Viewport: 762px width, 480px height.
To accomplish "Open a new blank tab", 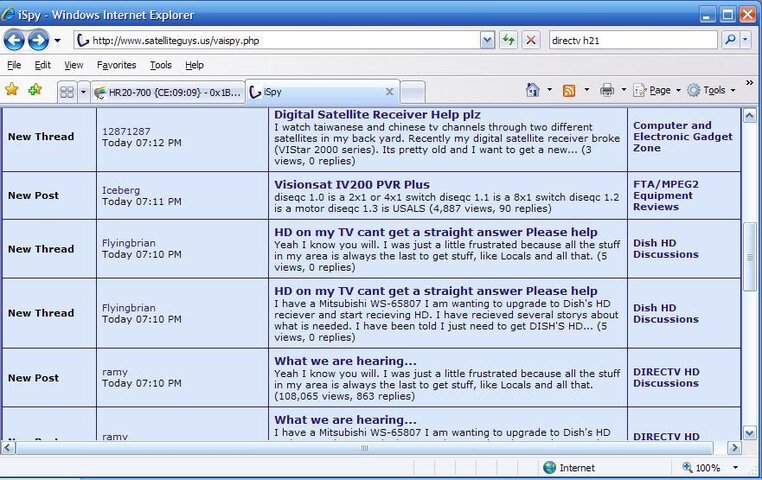I will point(413,92).
